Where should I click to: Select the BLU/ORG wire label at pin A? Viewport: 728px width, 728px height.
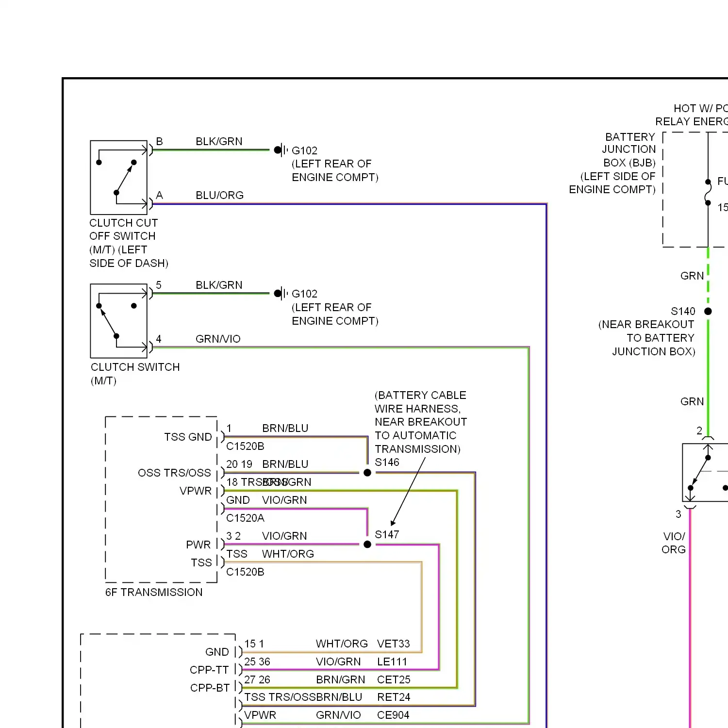pyautogui.click(x=219, y=195)
